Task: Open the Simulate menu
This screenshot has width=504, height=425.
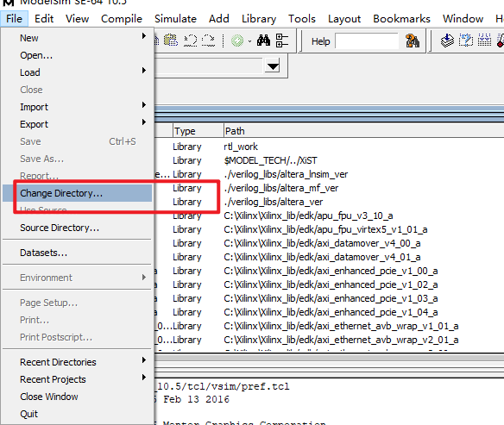Action: tap(175, 19)
